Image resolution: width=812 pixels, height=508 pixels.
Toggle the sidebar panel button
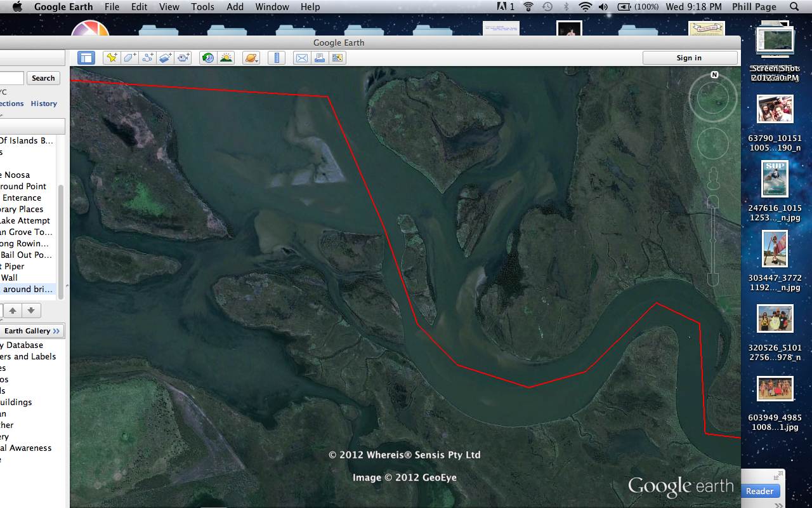click(86, 58)
